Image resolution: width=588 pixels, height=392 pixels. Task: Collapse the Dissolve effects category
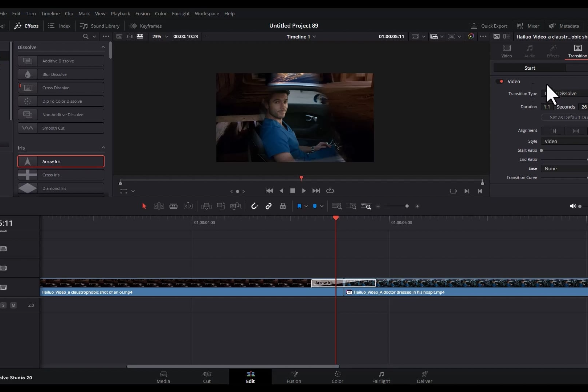[x=103, y=47]
